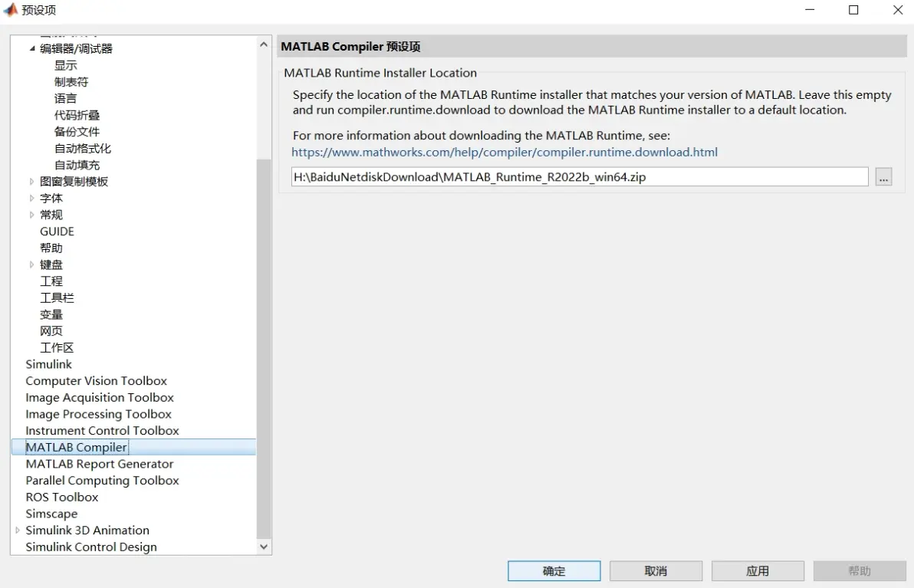Click the MATLAB logo icon in title bar
The width and height of the screenshot is (914, 588).
11,9
